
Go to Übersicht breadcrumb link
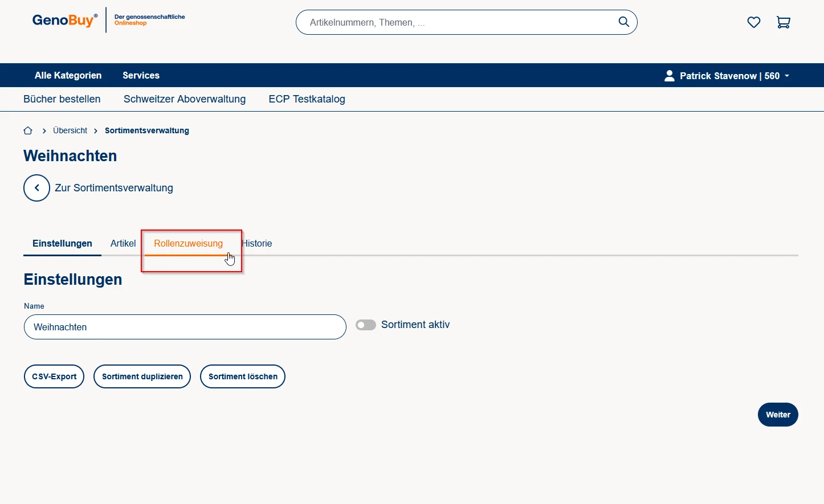[x=70, y=130]
